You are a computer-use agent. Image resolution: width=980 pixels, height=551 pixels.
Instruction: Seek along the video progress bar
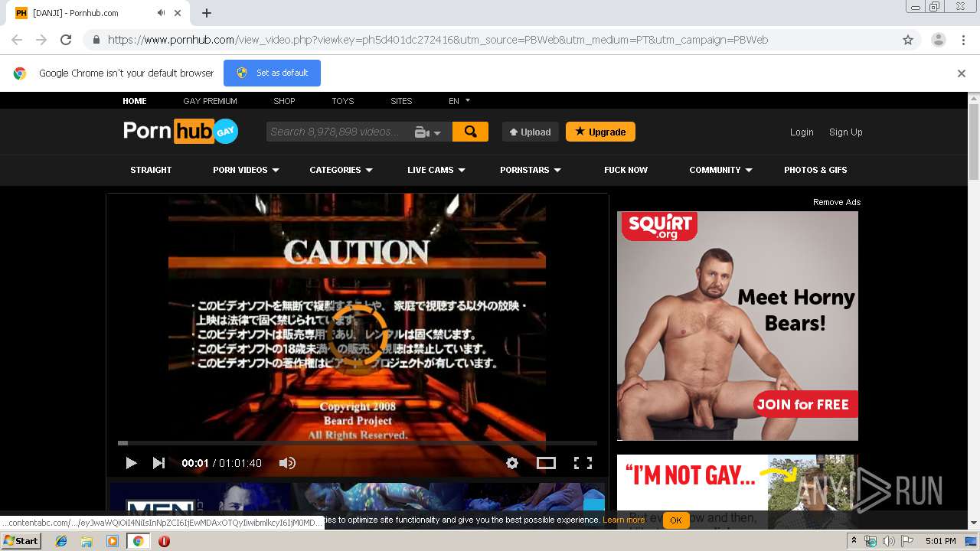[x=358, y=443]
